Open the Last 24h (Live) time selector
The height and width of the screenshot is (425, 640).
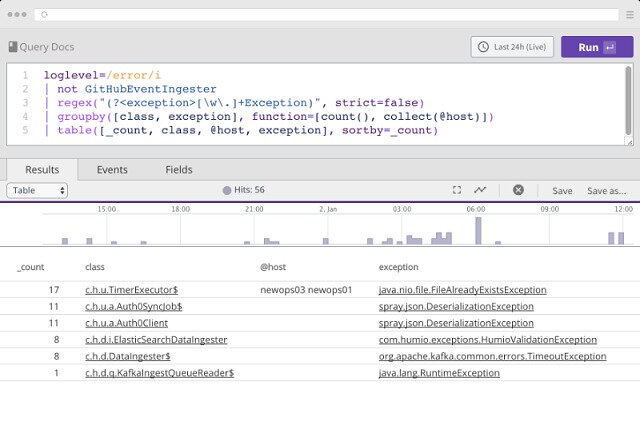(512, 47)
